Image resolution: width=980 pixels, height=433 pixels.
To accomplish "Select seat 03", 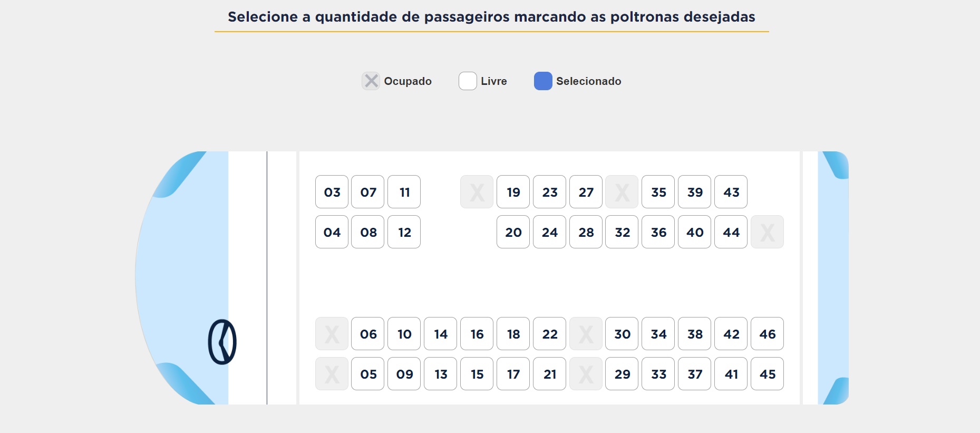I will tap(332, 192).
